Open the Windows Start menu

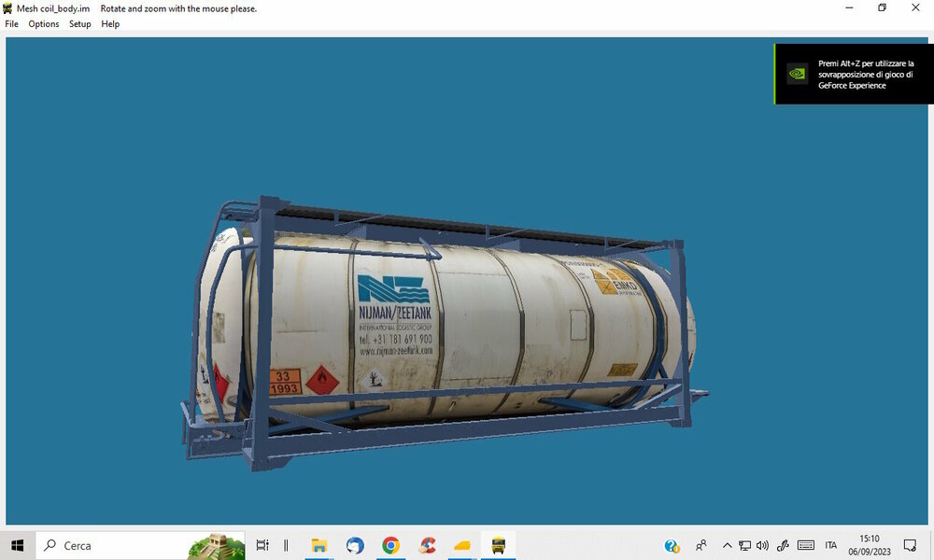(x=17, y=545)
